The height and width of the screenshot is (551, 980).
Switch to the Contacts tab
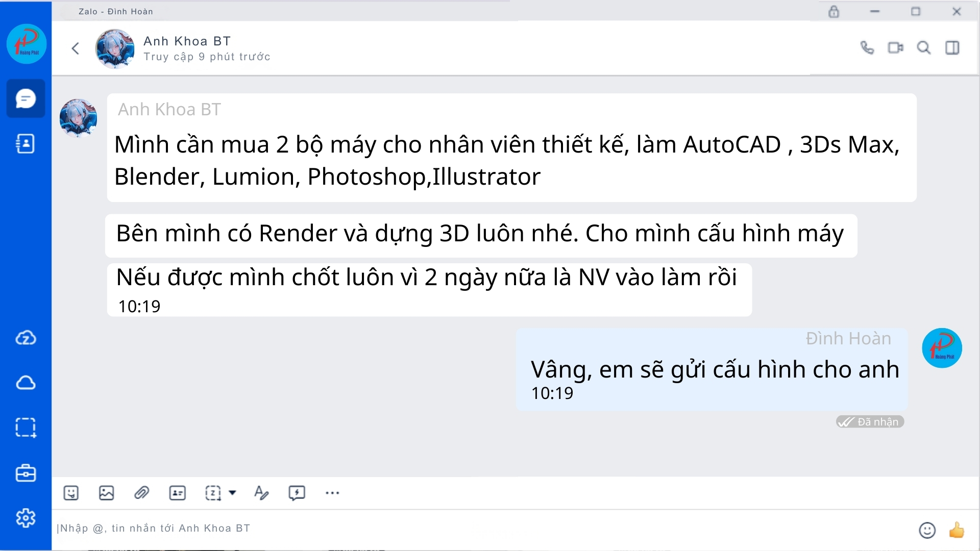[26, 143]
